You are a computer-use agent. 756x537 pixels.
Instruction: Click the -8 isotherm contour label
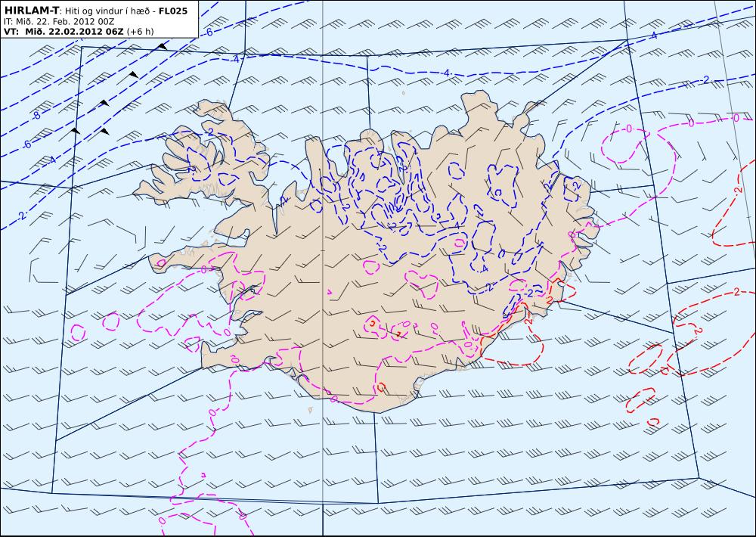click(36, 115)
